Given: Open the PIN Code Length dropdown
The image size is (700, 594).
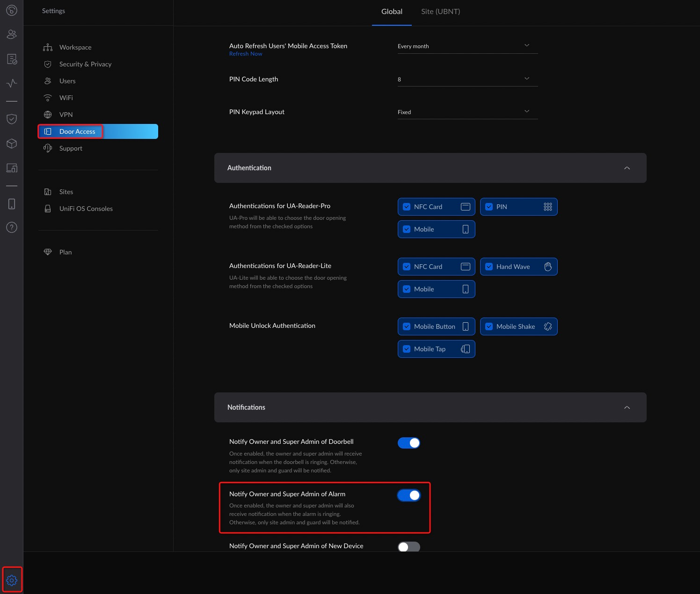Looking at the screenshot, I should point(467,79).
